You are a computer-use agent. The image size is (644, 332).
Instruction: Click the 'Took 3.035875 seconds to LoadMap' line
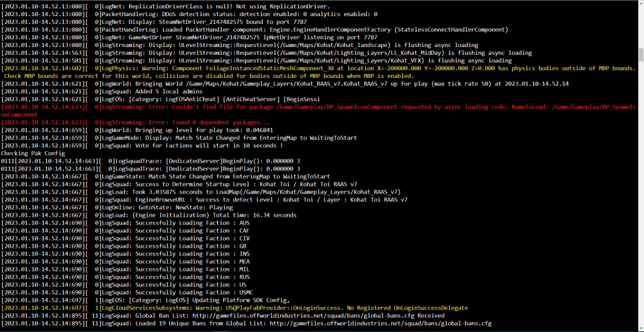click(201, 192)
